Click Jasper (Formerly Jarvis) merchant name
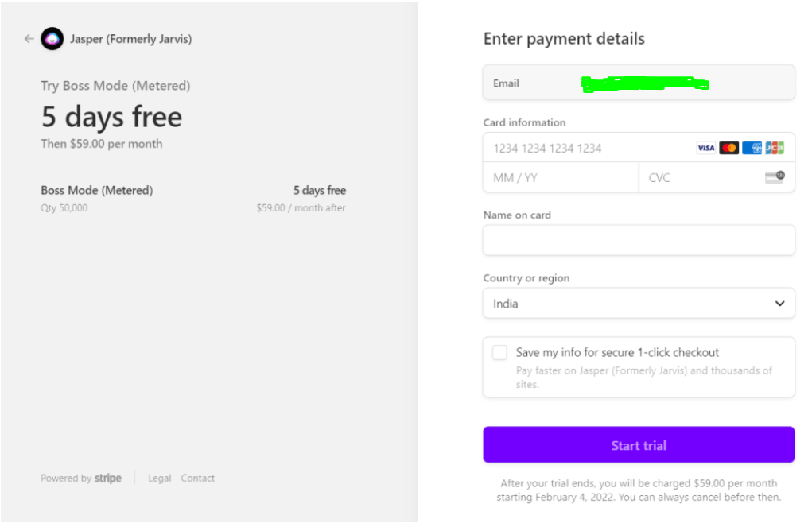 131,39
